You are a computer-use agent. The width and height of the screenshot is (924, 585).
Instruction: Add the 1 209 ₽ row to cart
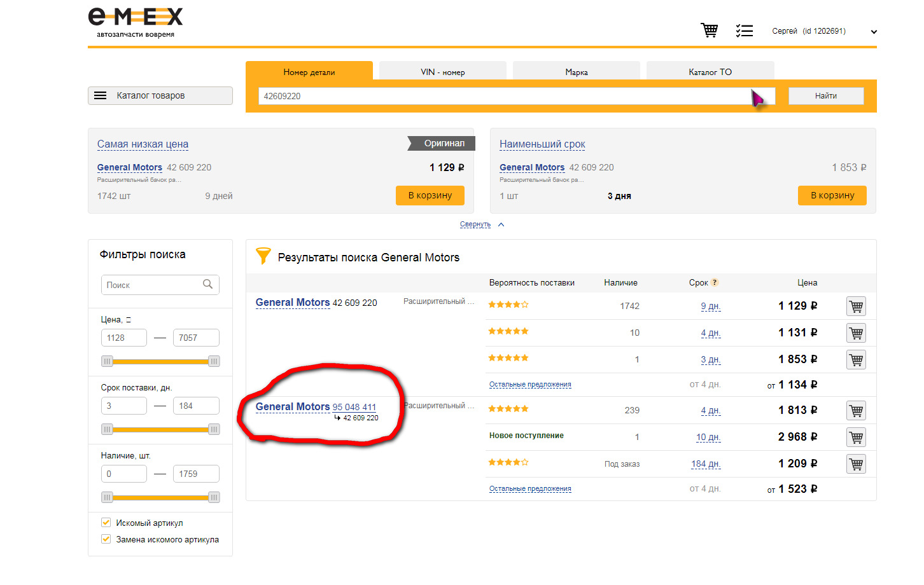click(857, 464)
